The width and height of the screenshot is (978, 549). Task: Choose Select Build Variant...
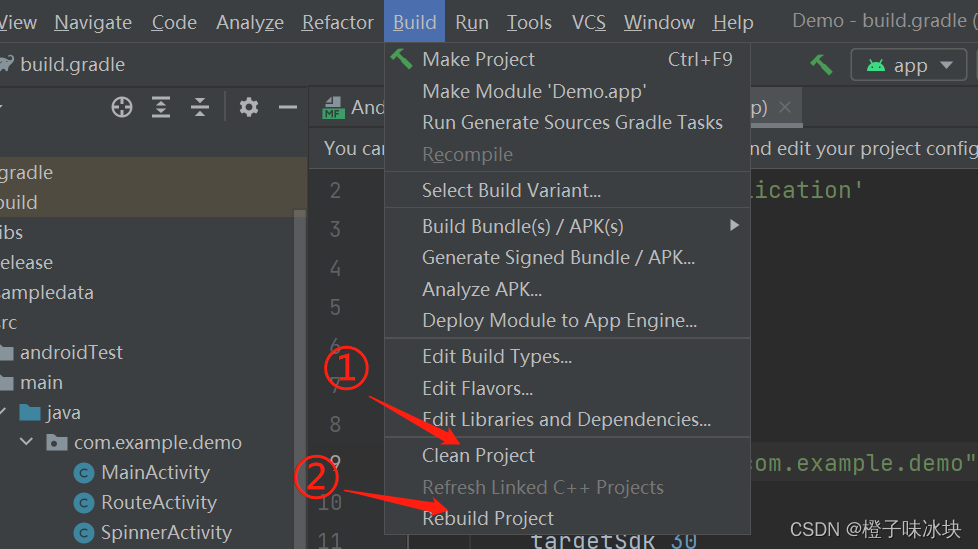click(x=567, y=190)
